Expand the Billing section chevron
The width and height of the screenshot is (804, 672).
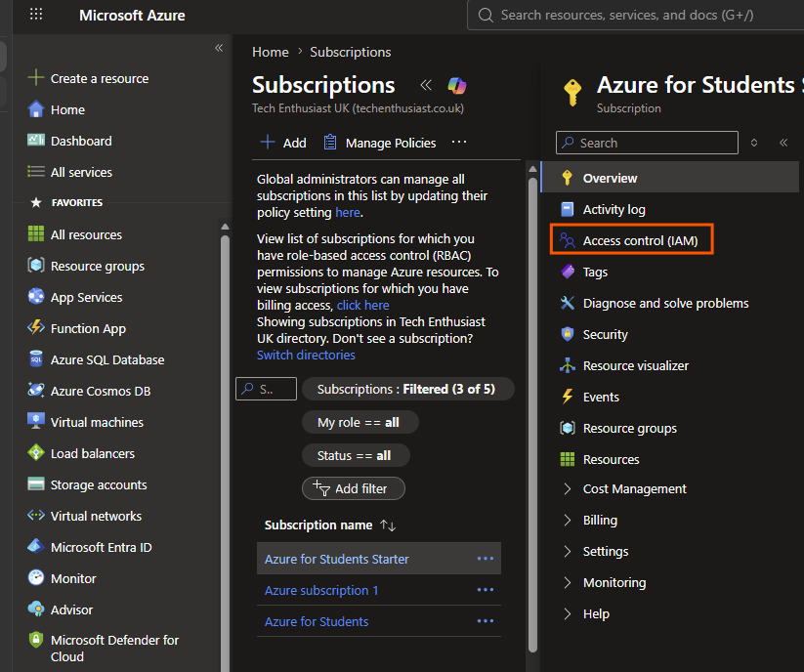[x=568, y=521]
